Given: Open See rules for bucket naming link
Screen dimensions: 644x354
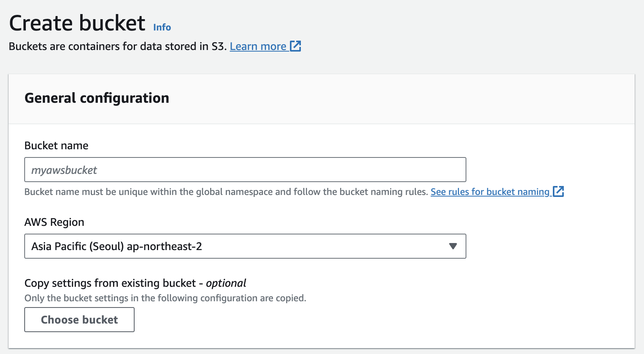Looking at the screenshot, I should click(490, 192).
